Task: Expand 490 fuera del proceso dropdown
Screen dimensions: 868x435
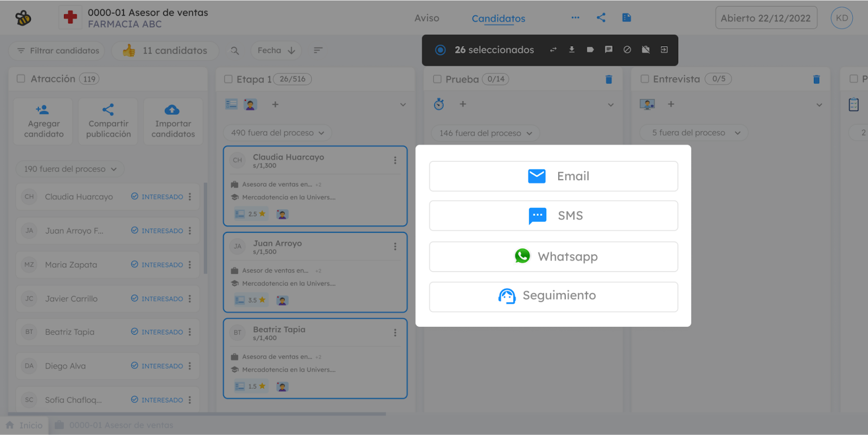Action: tap(278, 133)
